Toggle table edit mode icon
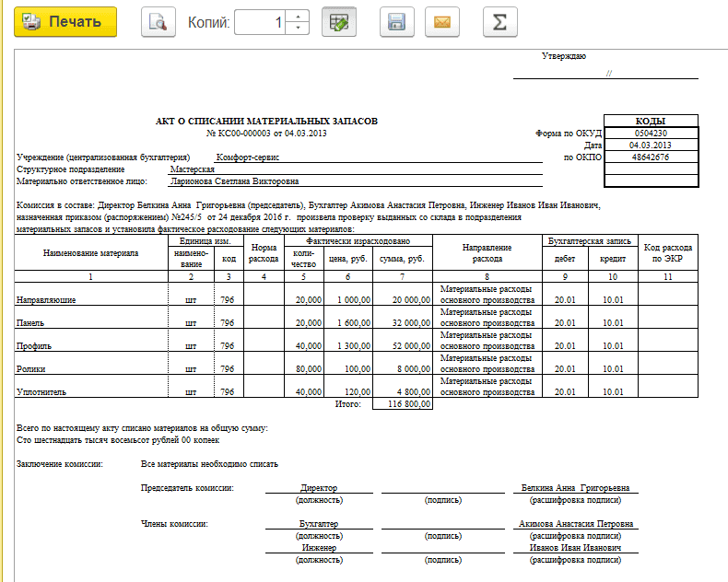 click(x=339, y=22)
